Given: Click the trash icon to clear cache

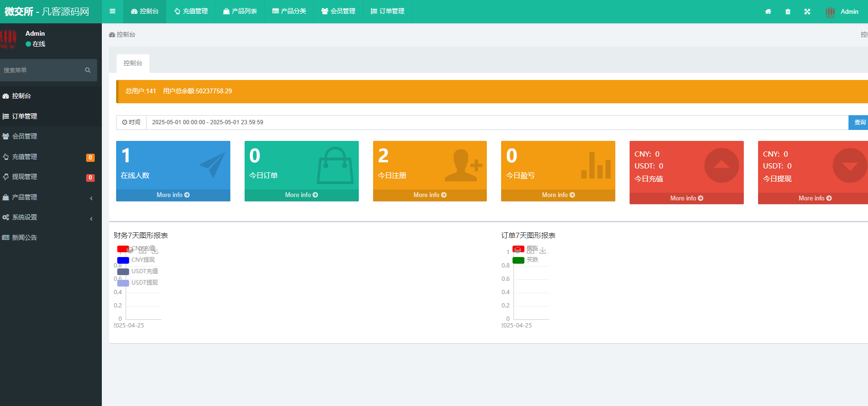Looking at the screenshot, I should pos(788,11).
